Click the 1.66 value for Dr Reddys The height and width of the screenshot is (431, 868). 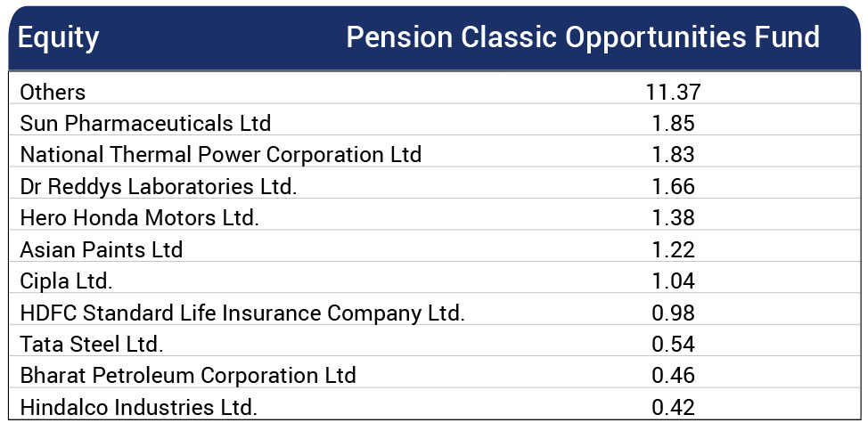[673, 186]
